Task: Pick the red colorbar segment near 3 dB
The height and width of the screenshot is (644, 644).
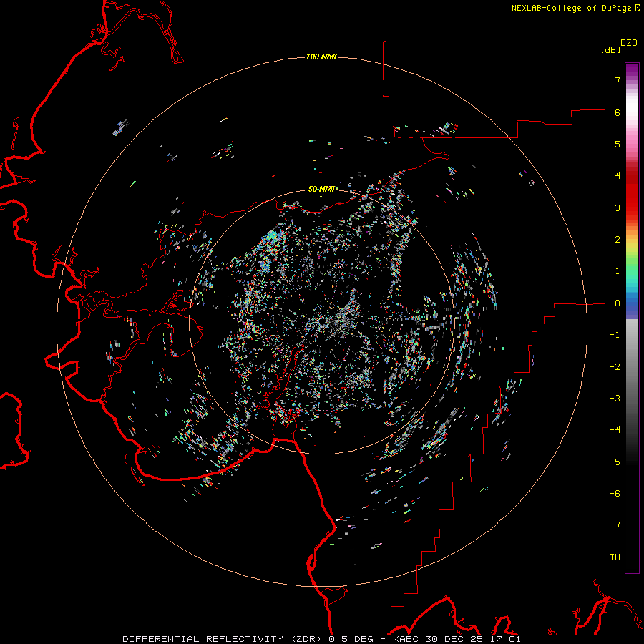Action: [x=632, y=201]
